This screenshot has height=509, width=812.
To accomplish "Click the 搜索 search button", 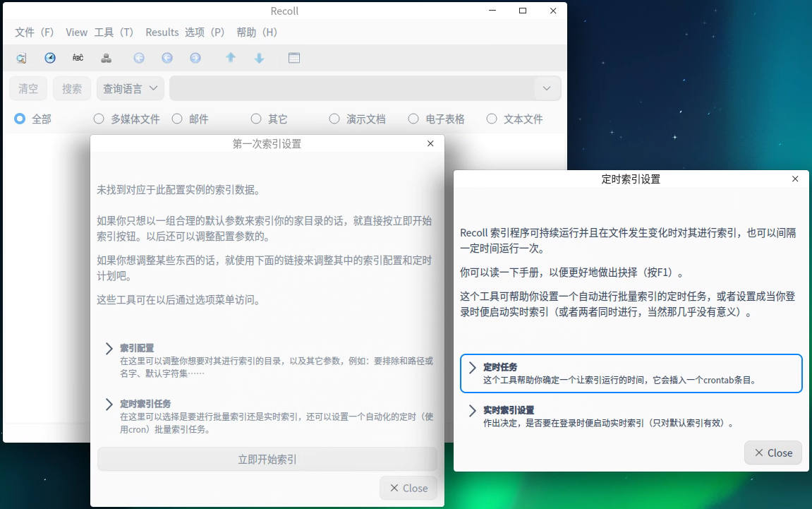I will click(72, 89).
